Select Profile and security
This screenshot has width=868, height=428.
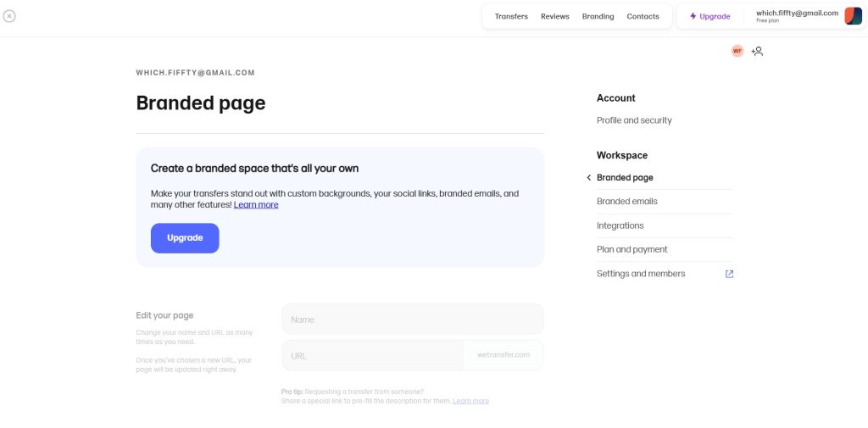point(634,120)
